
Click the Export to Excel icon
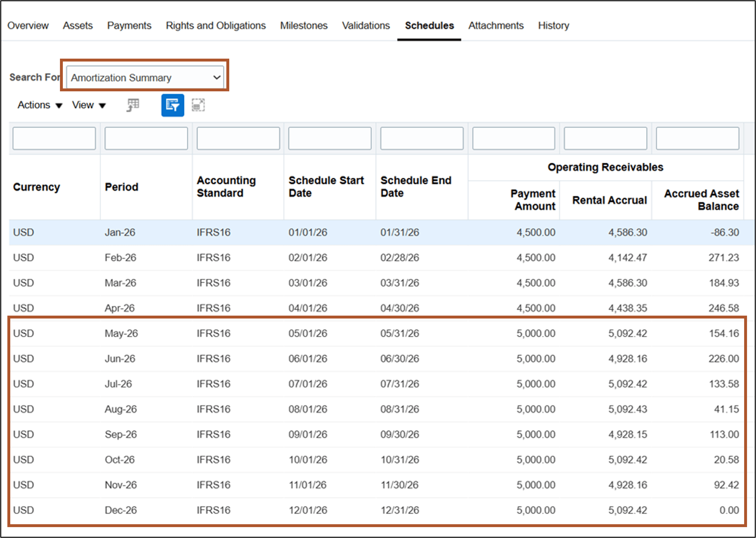coord(133,105)
